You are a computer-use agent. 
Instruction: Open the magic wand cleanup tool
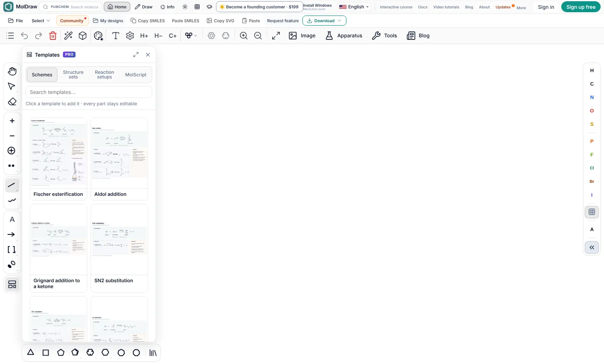pos(68,36)
